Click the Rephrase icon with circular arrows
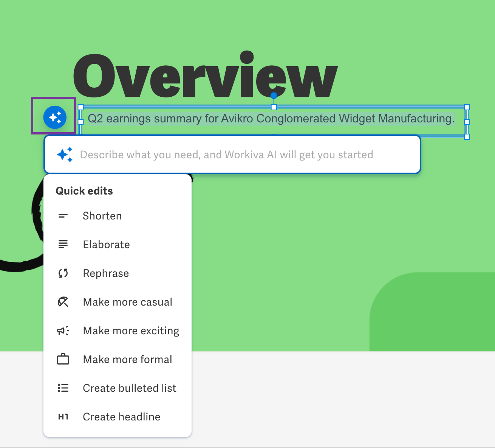This screenshot has width=495, height=448. coord(63,273)
